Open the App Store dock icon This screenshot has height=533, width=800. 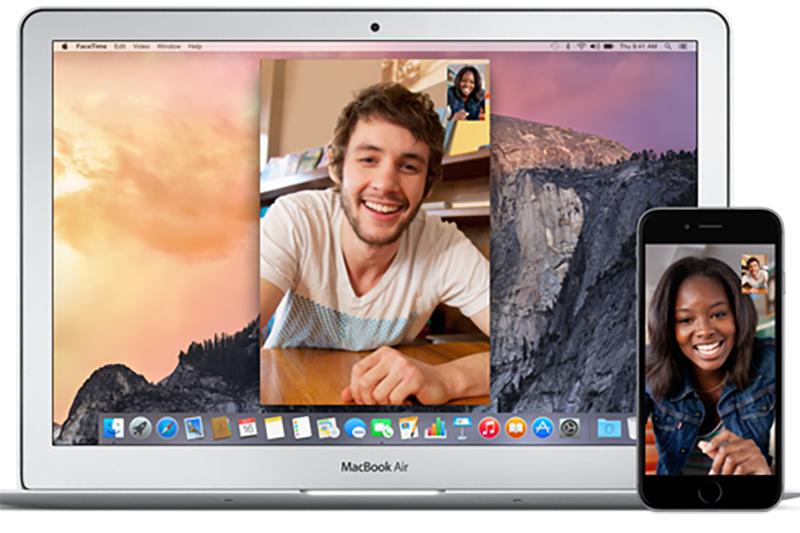[543, 428]
